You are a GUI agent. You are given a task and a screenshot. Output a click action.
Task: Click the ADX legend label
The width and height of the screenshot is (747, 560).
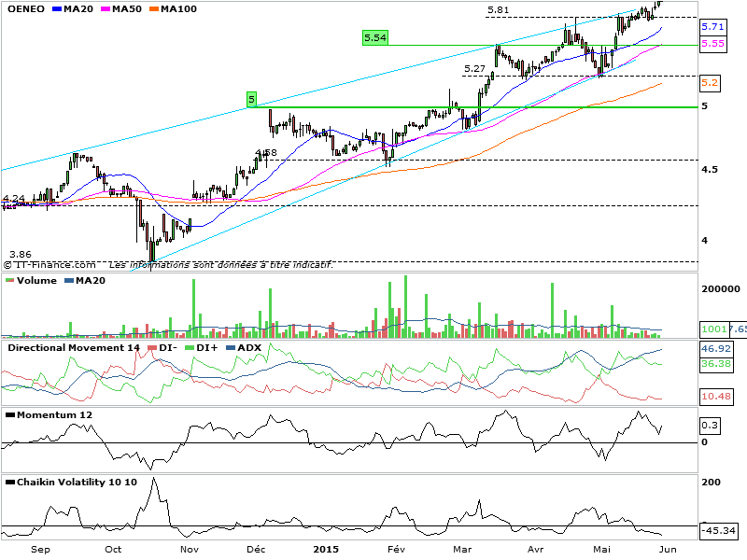coord(249,347)
